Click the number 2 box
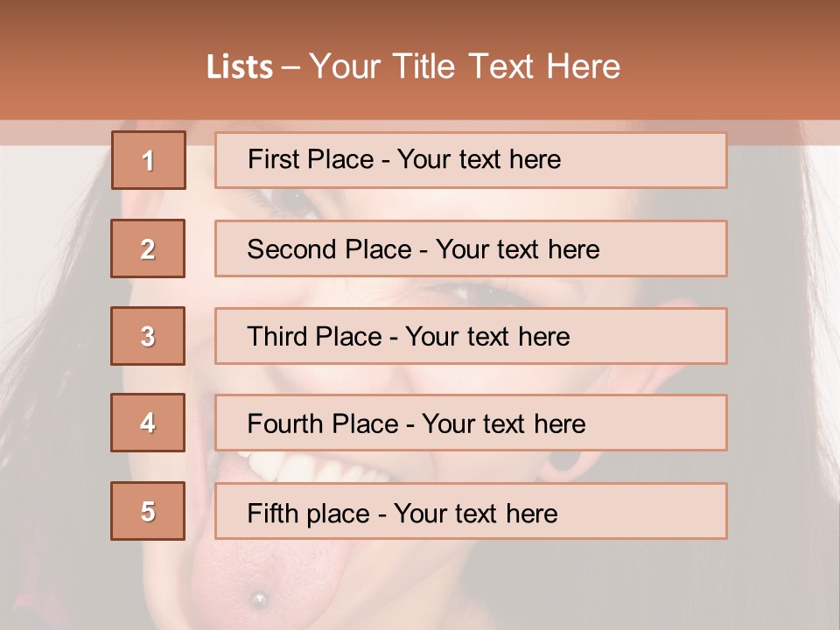The width and height of the screenshot is (840, 630). [148, 248]
